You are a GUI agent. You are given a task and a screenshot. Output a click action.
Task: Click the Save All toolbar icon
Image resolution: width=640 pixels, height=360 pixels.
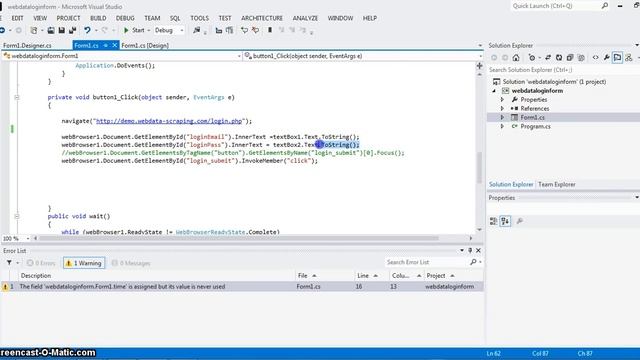73,30
